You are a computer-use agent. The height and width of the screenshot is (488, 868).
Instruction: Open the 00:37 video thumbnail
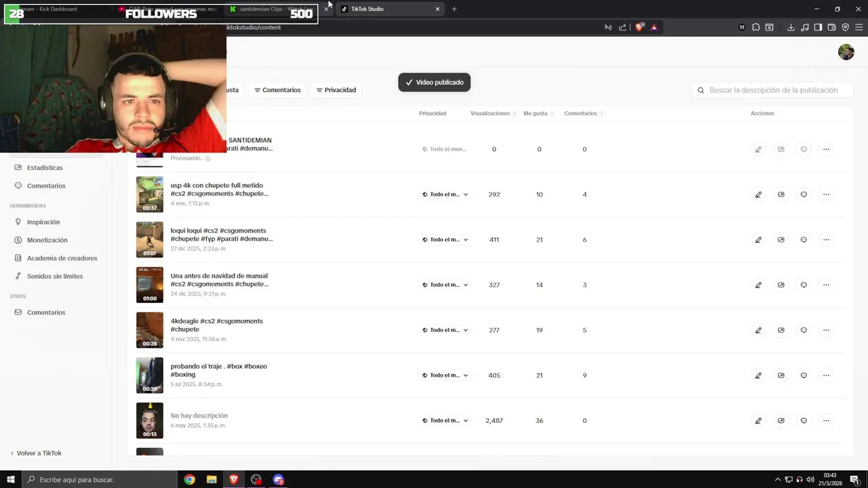click(x=150, y=195)
